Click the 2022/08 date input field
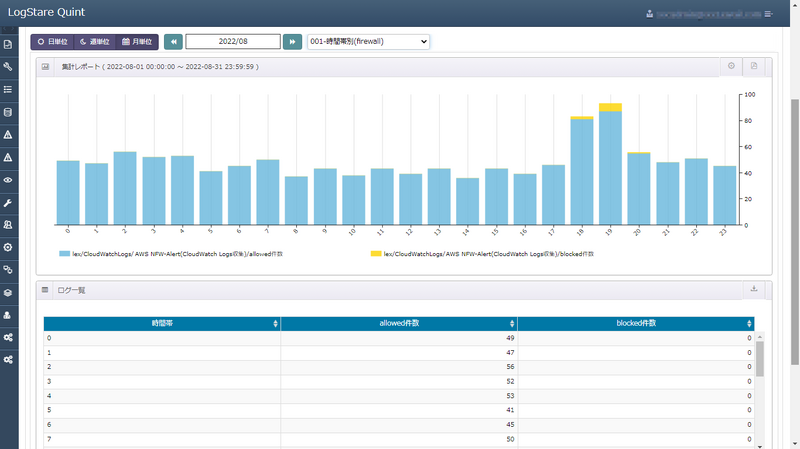This screenshot has width=800, height=449. click(232, 42)
